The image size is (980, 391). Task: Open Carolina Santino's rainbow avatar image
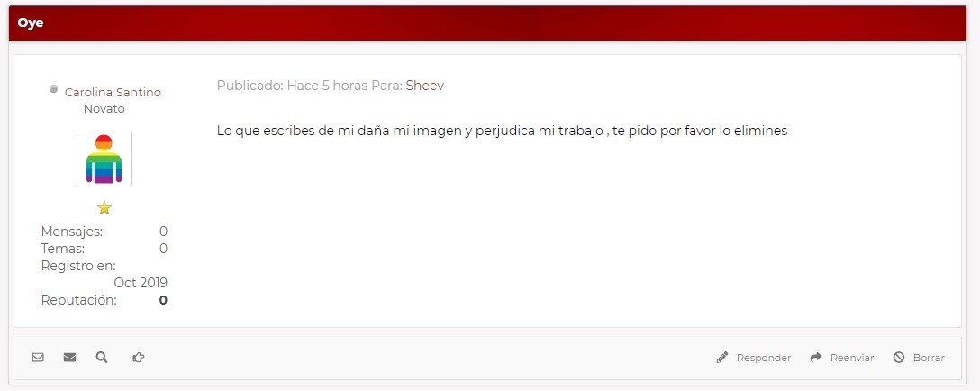click(x=104, y=159)
